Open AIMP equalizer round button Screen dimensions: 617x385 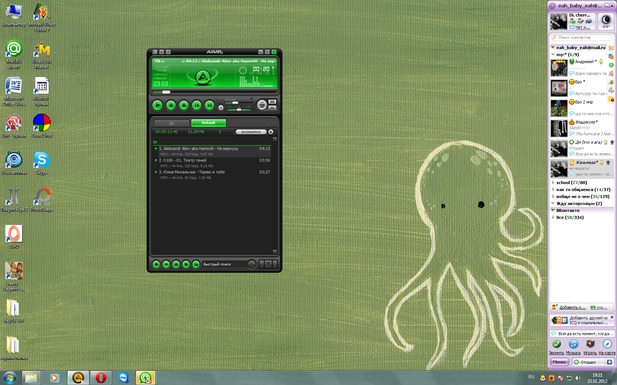coord(262,104)
